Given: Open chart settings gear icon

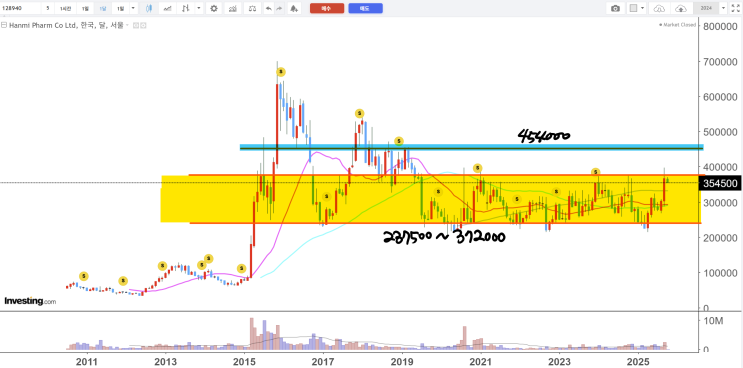Looking at the screenshot, I should [214, 8].
